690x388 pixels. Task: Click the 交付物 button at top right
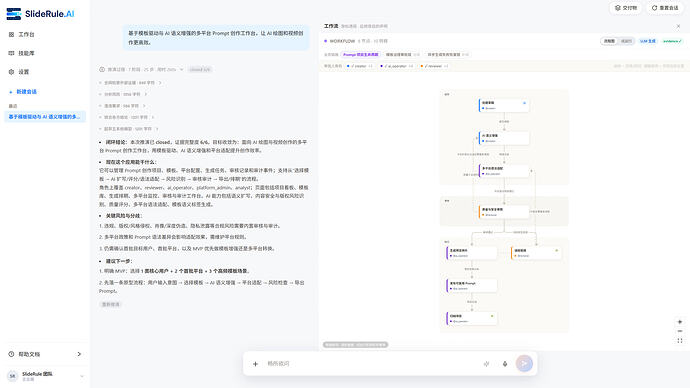coord(626,8)
